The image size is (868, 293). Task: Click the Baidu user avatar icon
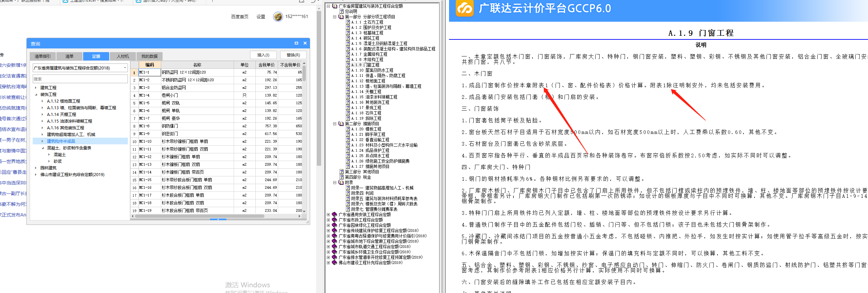click(278, 16)
